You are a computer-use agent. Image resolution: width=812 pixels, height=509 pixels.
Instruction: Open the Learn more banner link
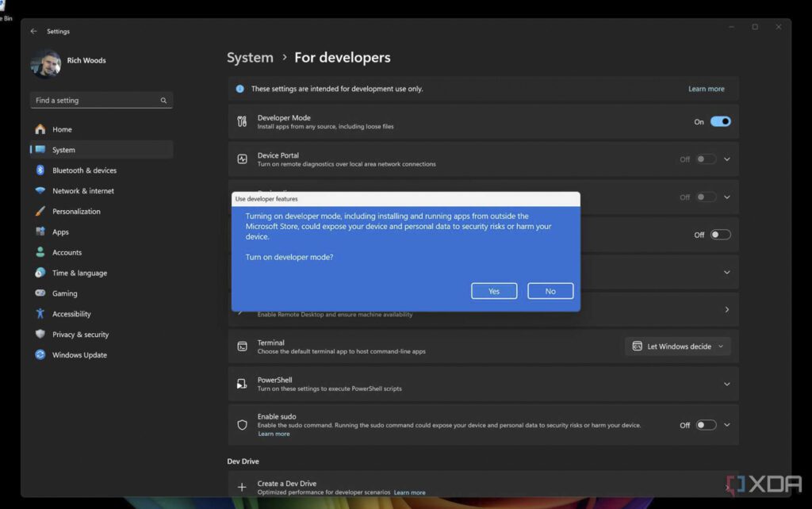pyautogui.click(x=707, y=89)
